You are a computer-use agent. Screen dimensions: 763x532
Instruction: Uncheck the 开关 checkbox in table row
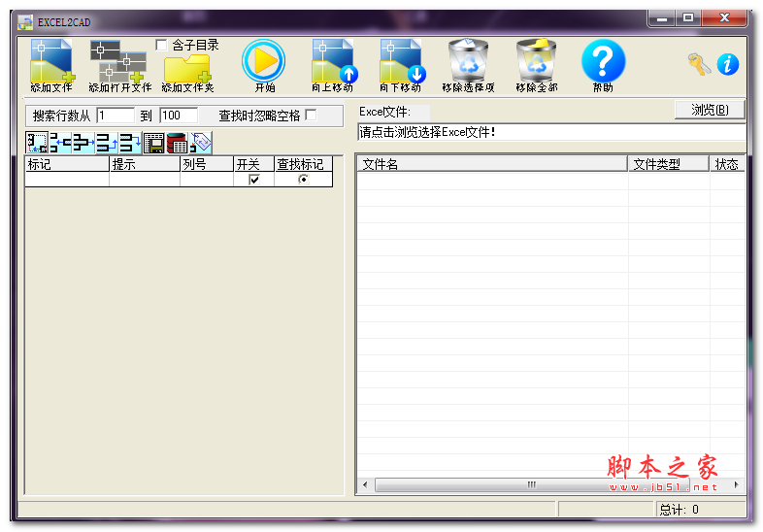click(x=254, y=180)
